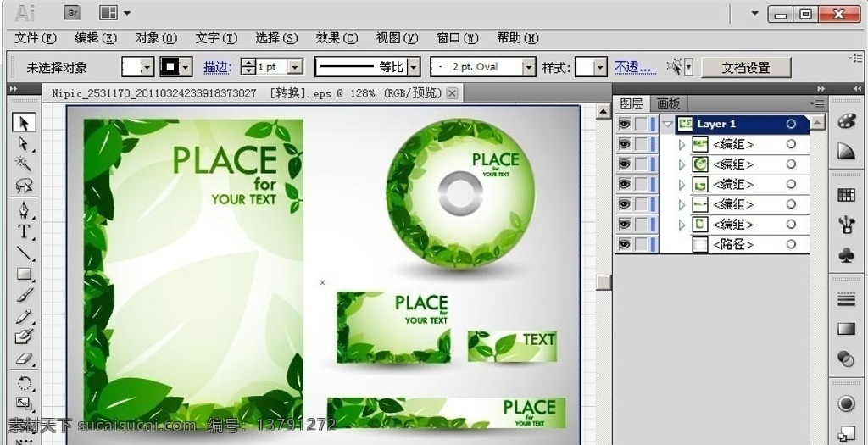Open the Gradient panel icon
The width and height of the screenshot is (868, 445).
click(x=846, y=330)
